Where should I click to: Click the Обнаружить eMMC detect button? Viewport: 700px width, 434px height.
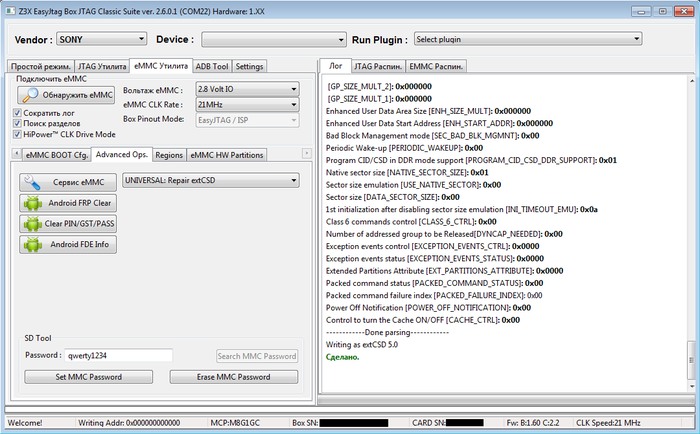[67, 95]
